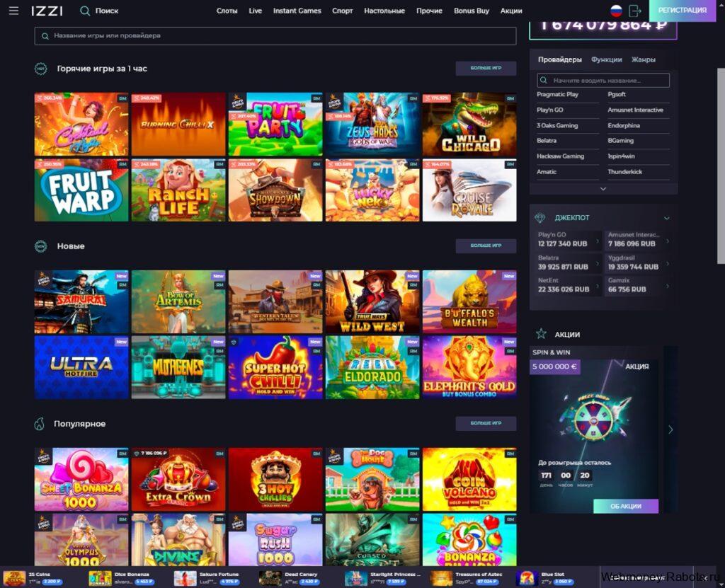Open the Акции header menu item
Viewport: 725px width, 588px height.
coord(511,11)
